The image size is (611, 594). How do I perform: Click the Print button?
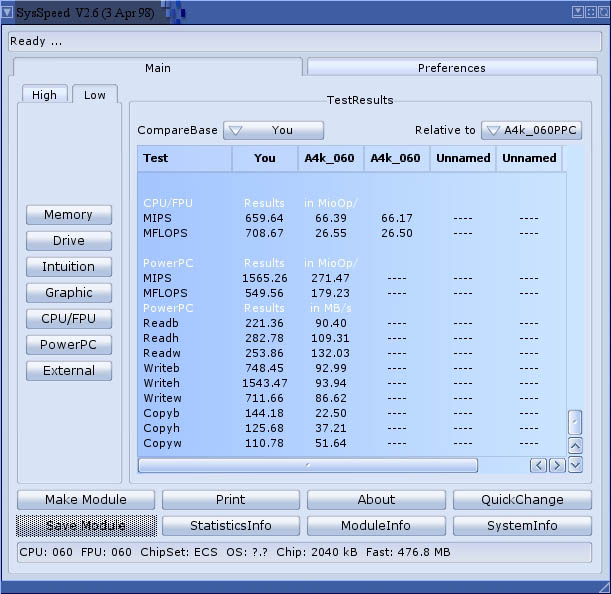[231, 500]
